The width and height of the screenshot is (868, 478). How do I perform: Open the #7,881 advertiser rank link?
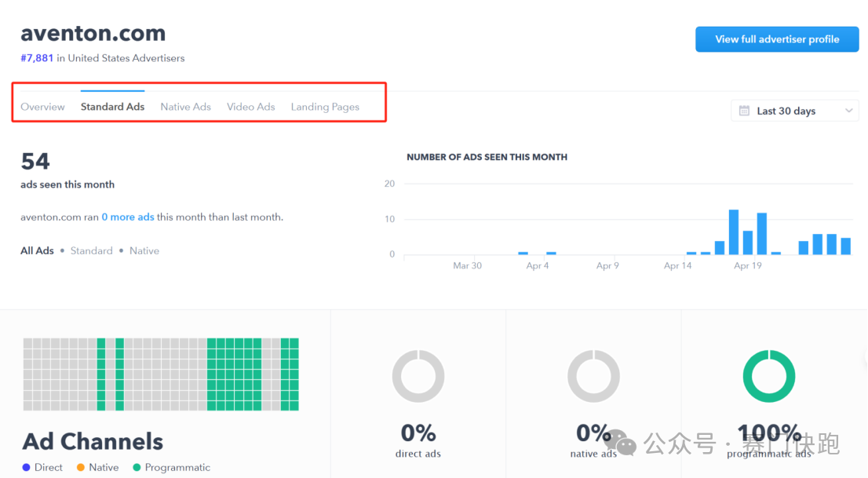click(x=37, y=58)
